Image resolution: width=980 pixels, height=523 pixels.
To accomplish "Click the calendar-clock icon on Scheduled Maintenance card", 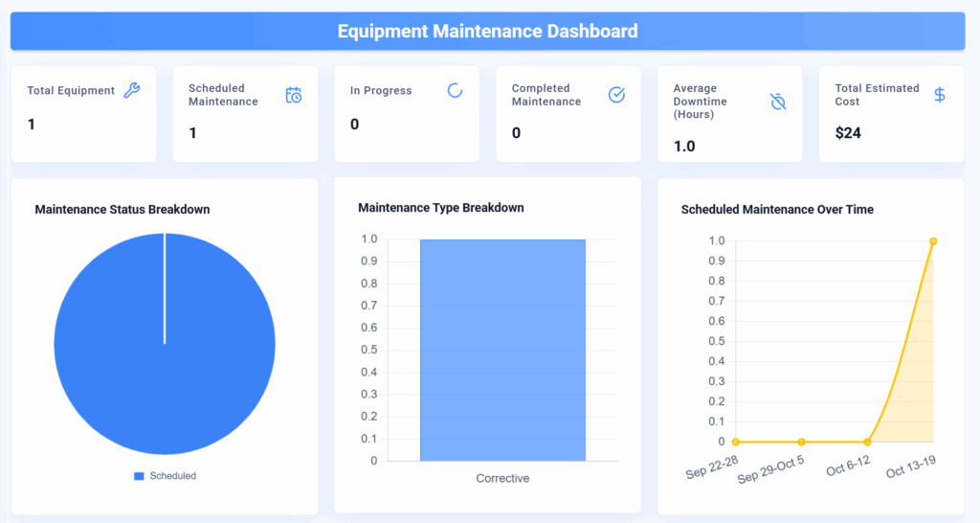I will click(x=294, y=95).
